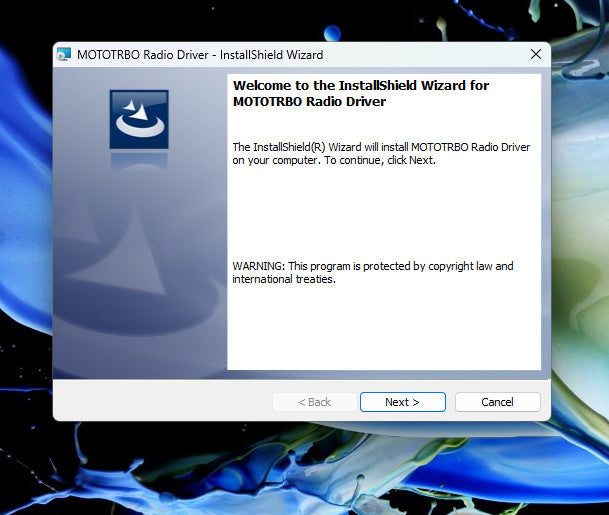Click blank white space below the warning text
The width and height of the screenshot is (609, 515).
[x=380, y=330]
